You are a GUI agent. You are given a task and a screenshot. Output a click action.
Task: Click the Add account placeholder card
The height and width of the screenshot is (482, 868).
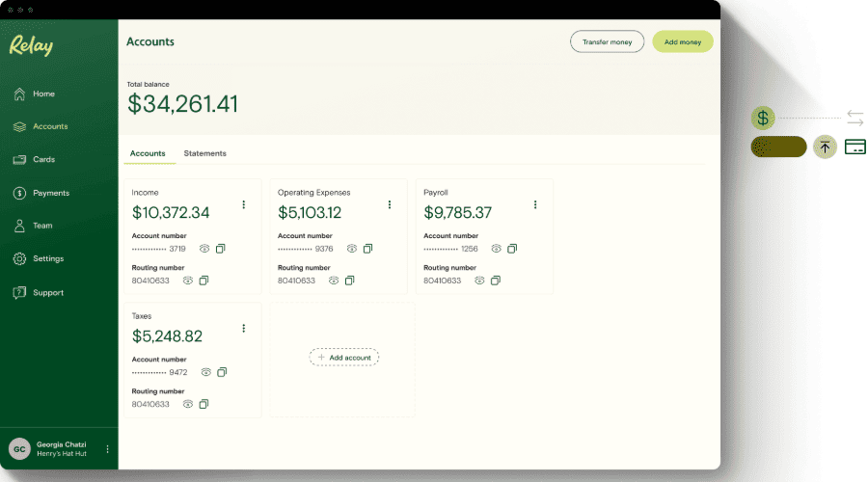pos(343,358)
